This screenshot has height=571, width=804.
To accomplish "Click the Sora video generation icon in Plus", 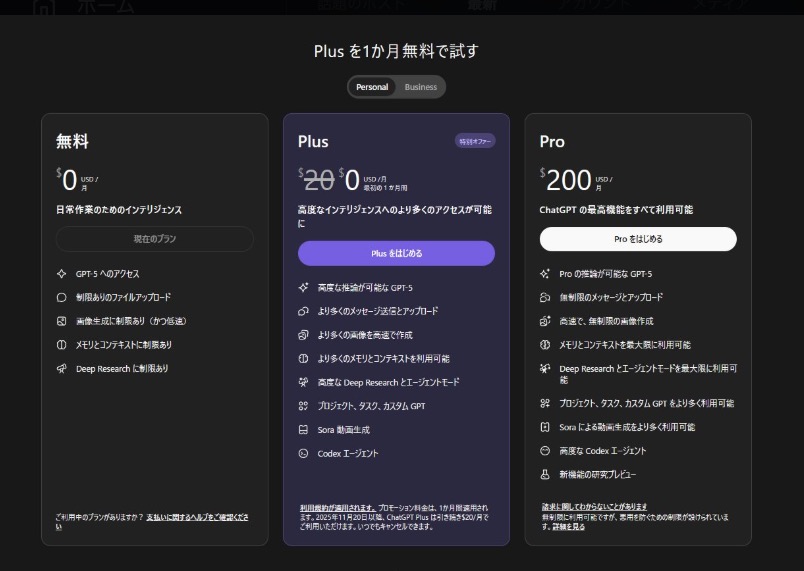I will click(x=303, y=429).
